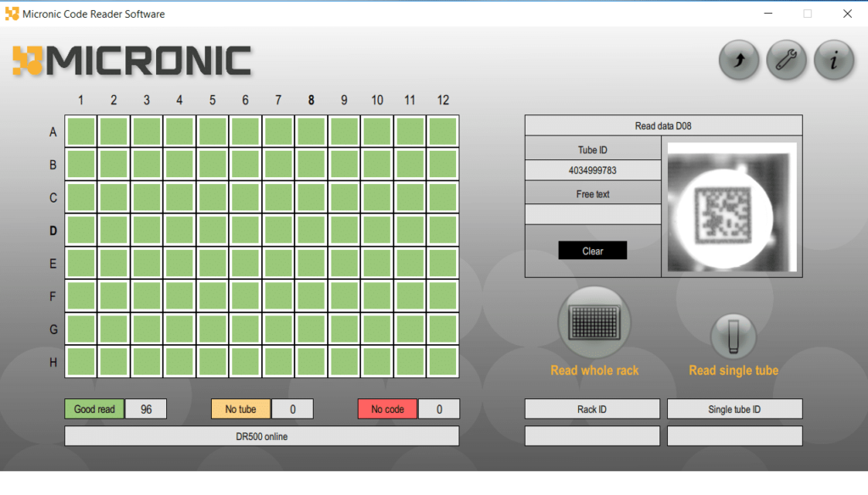
Task: Click the arrow export icon button
Action: (739, 60)
